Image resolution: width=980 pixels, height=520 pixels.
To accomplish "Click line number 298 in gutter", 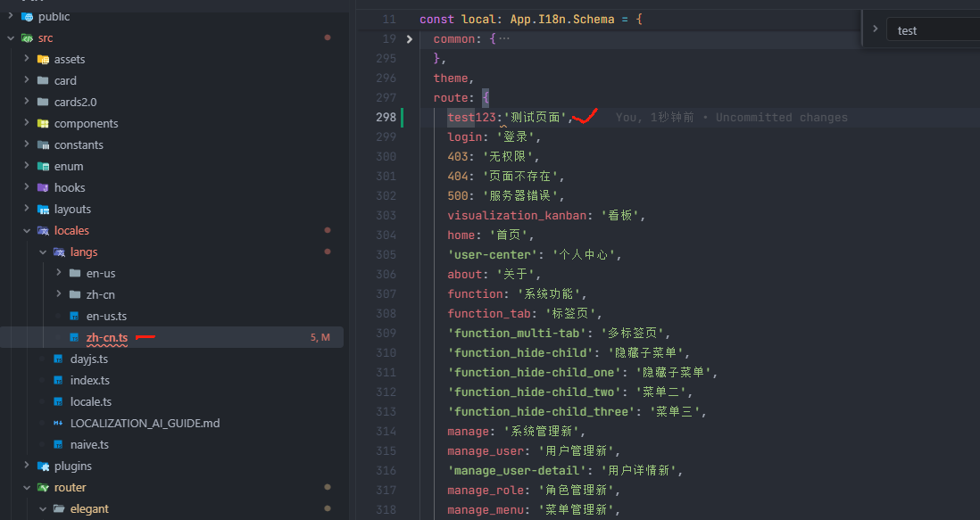I will tap(386, 118).
